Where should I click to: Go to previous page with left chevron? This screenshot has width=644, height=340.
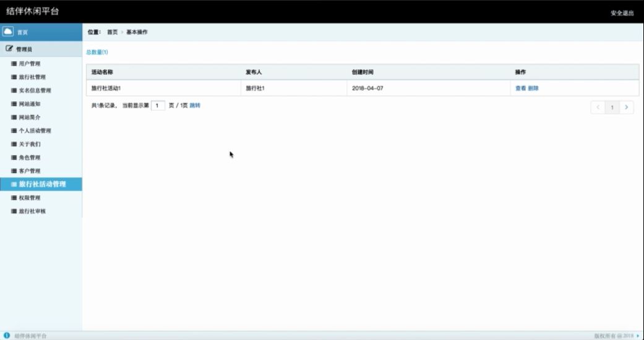click(x=598, y=107)
